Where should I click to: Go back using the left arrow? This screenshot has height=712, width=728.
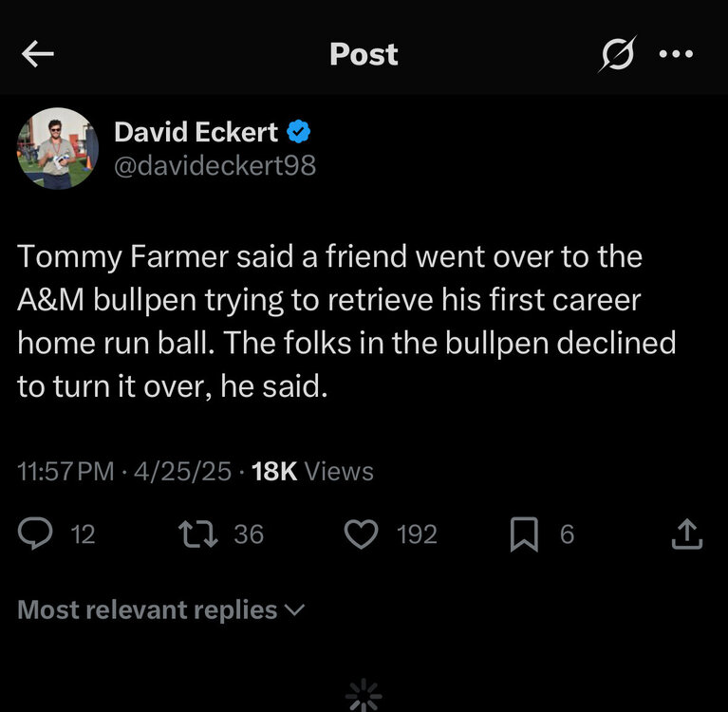coord(38,55)
